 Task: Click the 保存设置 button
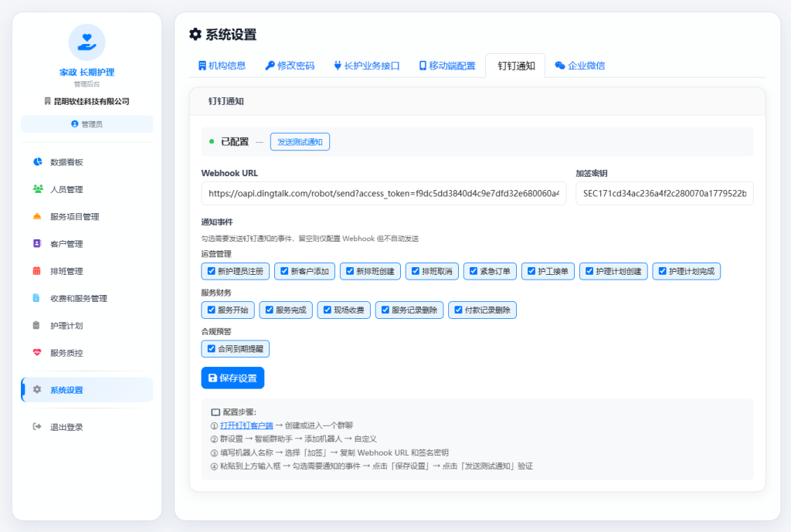pyautogui.click(x=233, y=378)
